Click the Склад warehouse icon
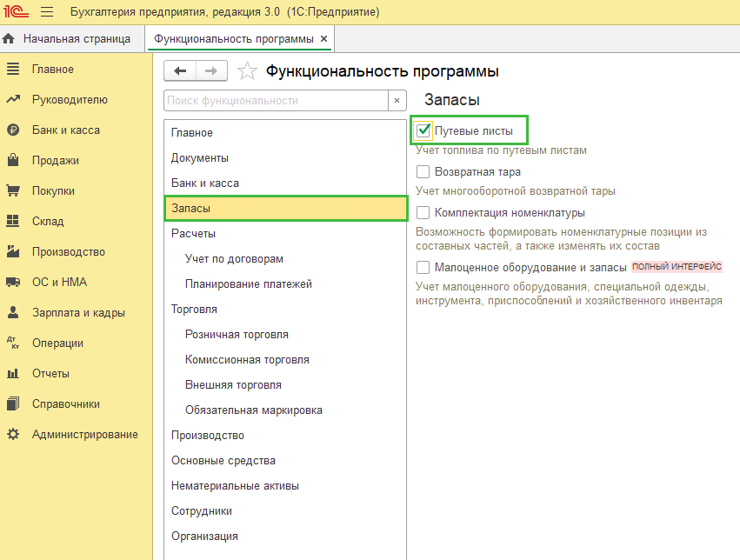740x560 pixels. coord(13,221)
